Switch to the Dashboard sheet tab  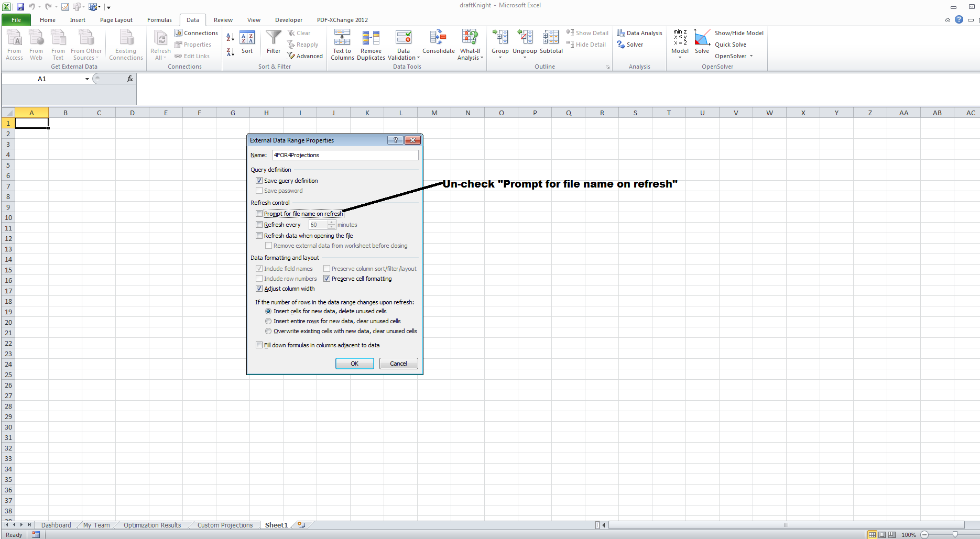[x=56, y=525]
